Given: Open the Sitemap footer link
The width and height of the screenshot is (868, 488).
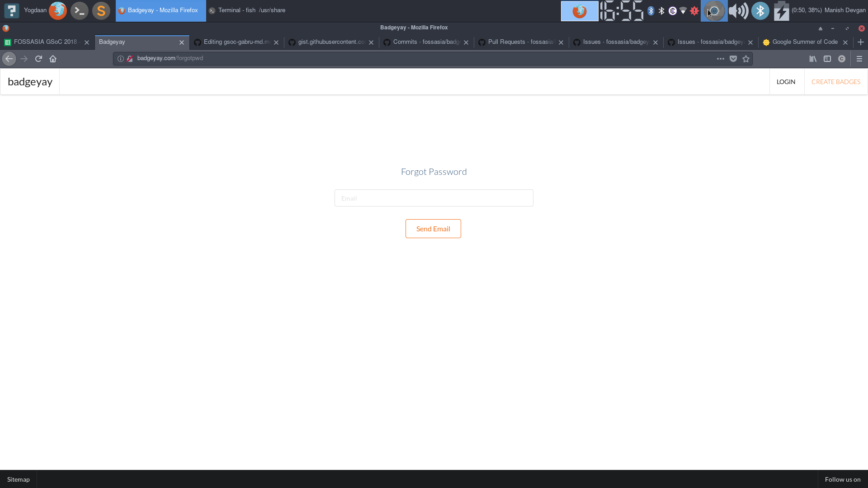Looking at the screenshot, I should click(19, 479).
